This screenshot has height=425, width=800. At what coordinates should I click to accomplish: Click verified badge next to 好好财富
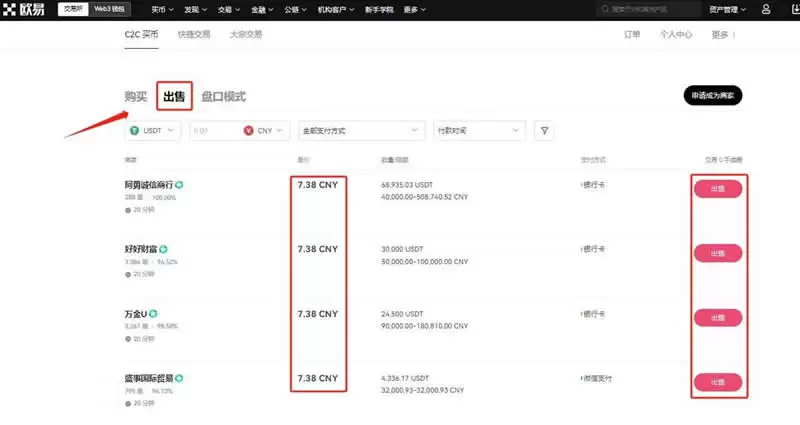(163, 249)
